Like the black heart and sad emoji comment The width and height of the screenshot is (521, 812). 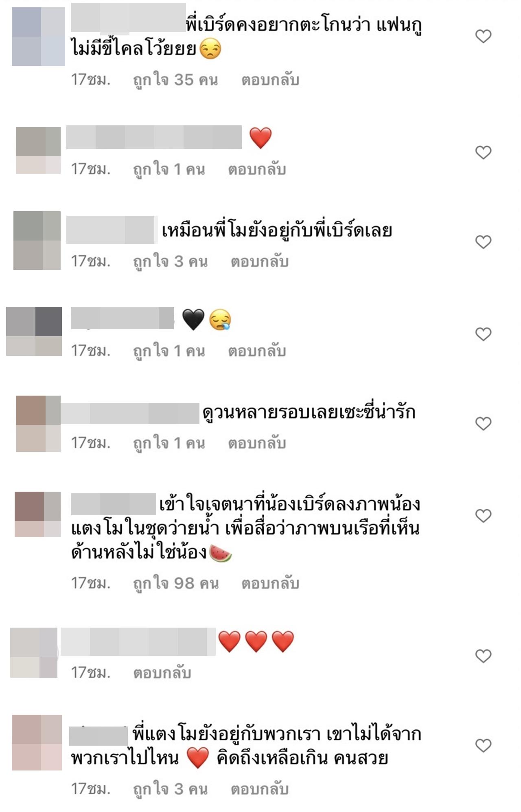483,334
